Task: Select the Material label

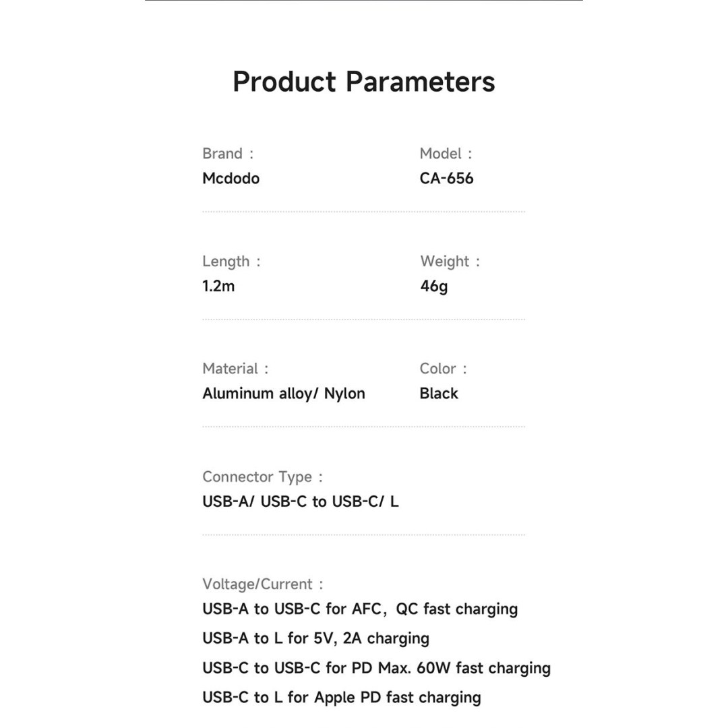Action: pyautogui.click(x=235, y=369)
